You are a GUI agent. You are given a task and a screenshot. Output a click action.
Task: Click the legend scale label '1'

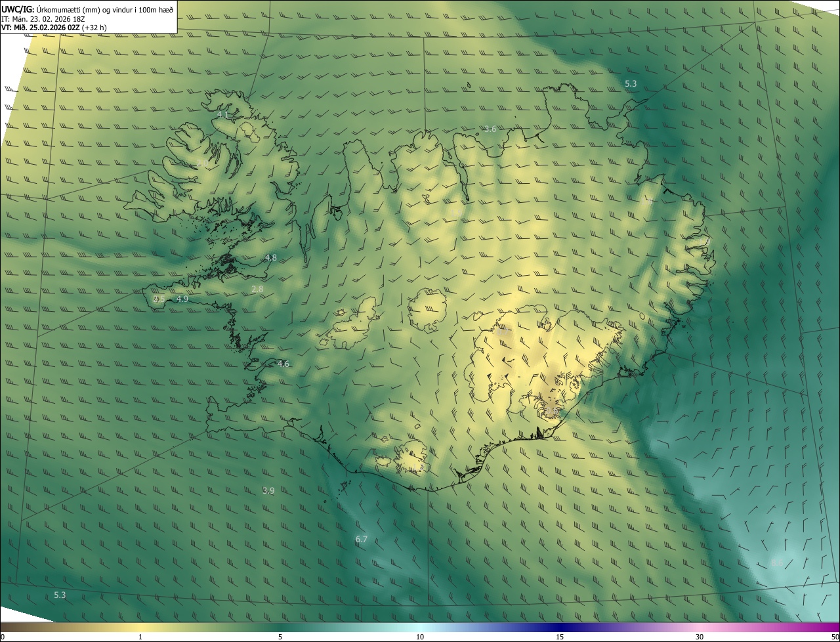(x=140, y=637)
